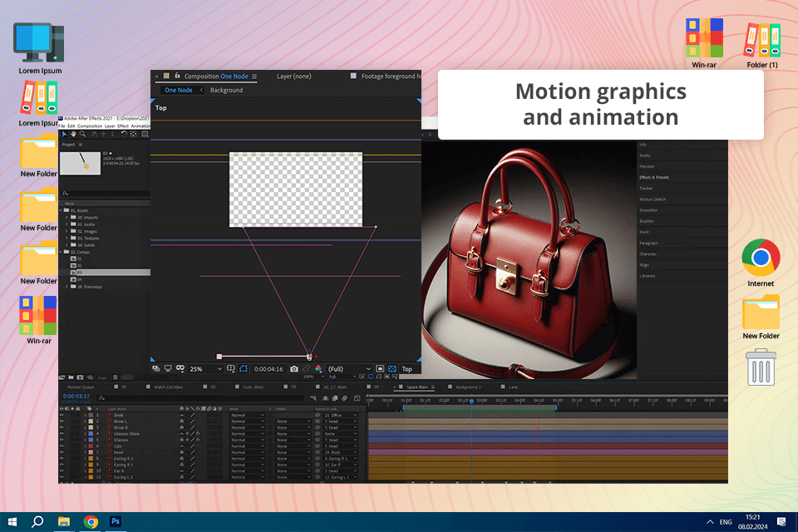Open the Effects & Presets panel

654,177
